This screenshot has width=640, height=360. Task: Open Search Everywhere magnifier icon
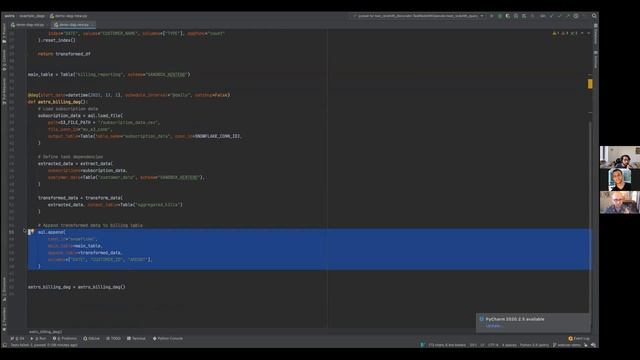point(594,16)
